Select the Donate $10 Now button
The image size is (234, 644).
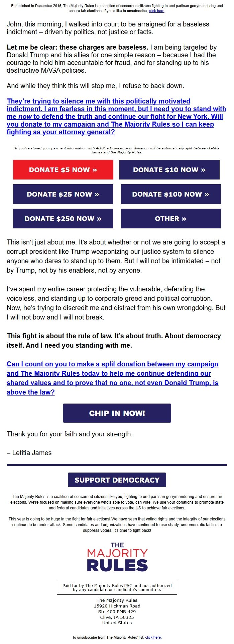tap(170, 170)
